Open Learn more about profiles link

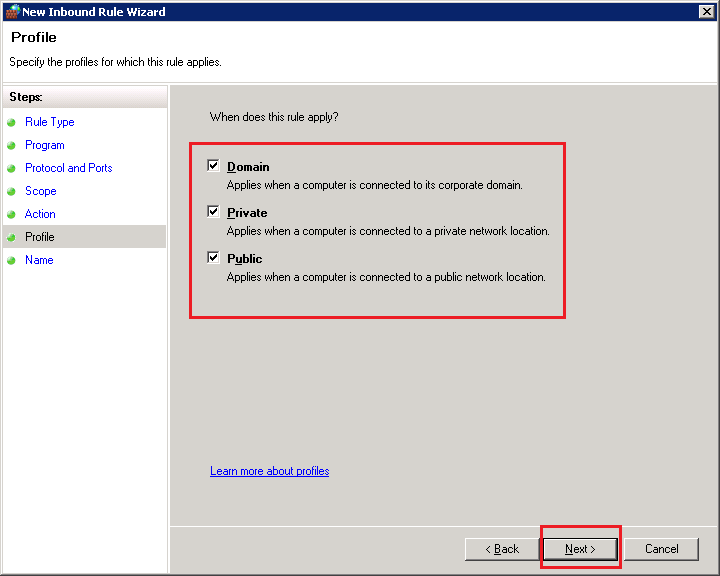270,471
